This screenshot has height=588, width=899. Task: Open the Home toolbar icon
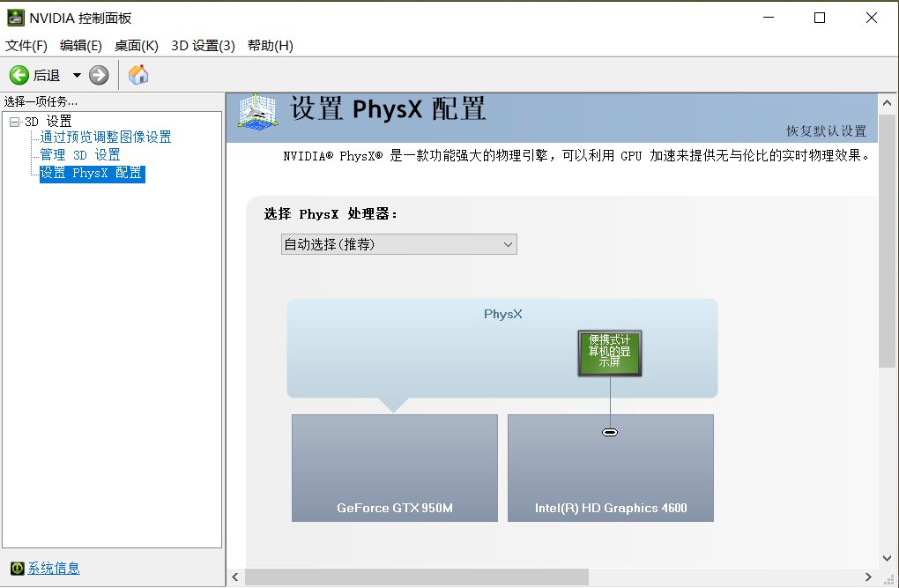point(137,74)
